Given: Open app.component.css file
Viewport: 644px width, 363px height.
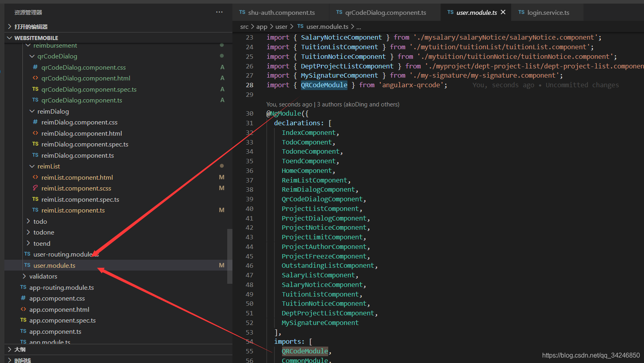Looking at the screenshot, I should (57, 298).
